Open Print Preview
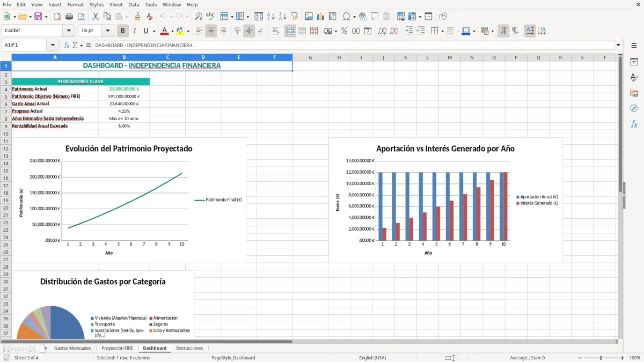This screenshot has height=362, width=644. point(80,17)
